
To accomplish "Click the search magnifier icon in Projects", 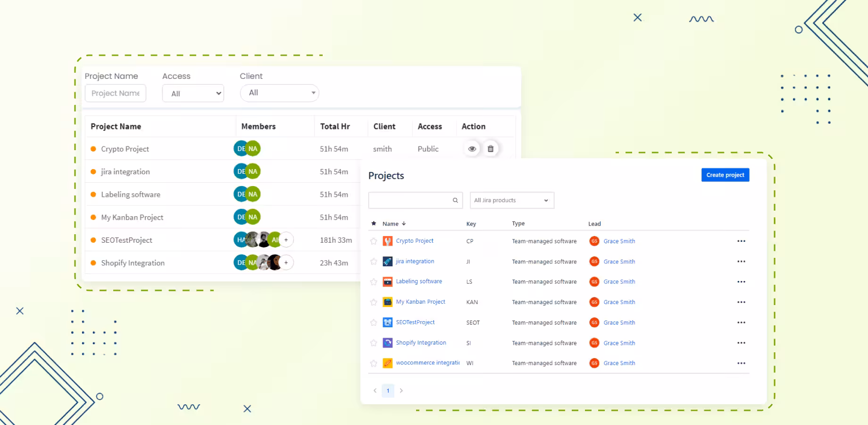I will coord(455,200).
